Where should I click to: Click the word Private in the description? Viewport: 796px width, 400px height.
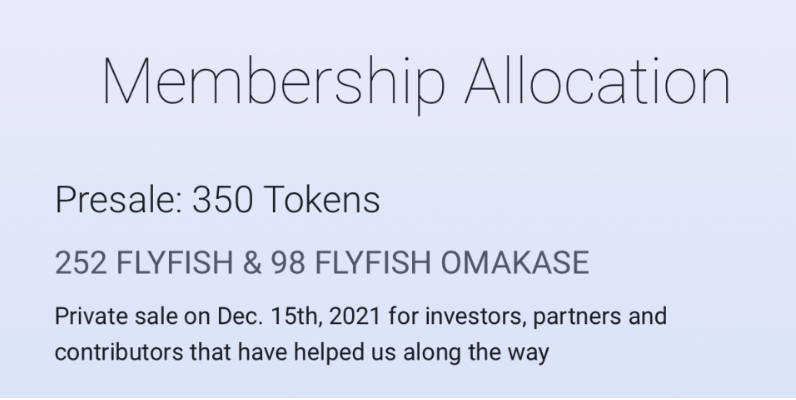pyautogui.click(x=91, y=316)
